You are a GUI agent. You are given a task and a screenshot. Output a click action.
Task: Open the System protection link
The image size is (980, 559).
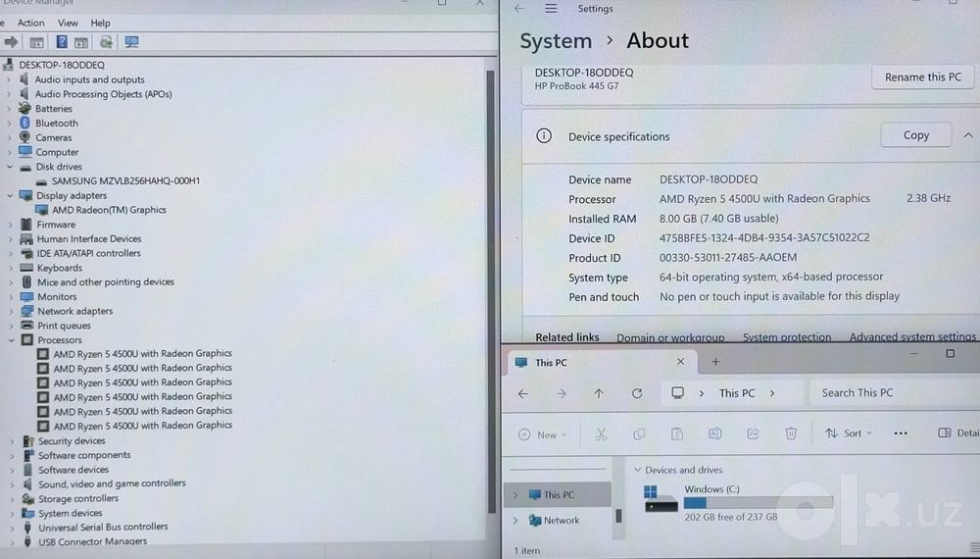pos(787,337)
